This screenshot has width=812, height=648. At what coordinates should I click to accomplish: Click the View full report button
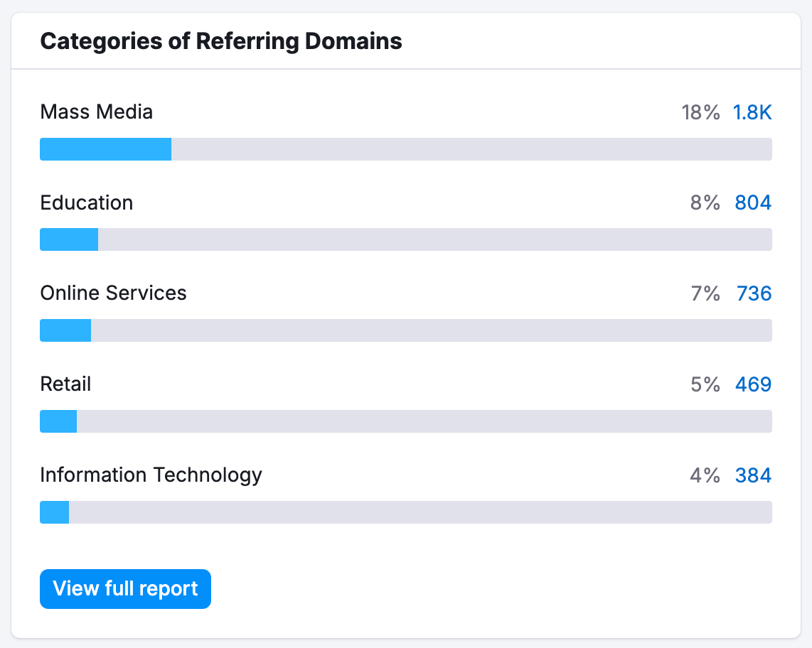[125, 588]
